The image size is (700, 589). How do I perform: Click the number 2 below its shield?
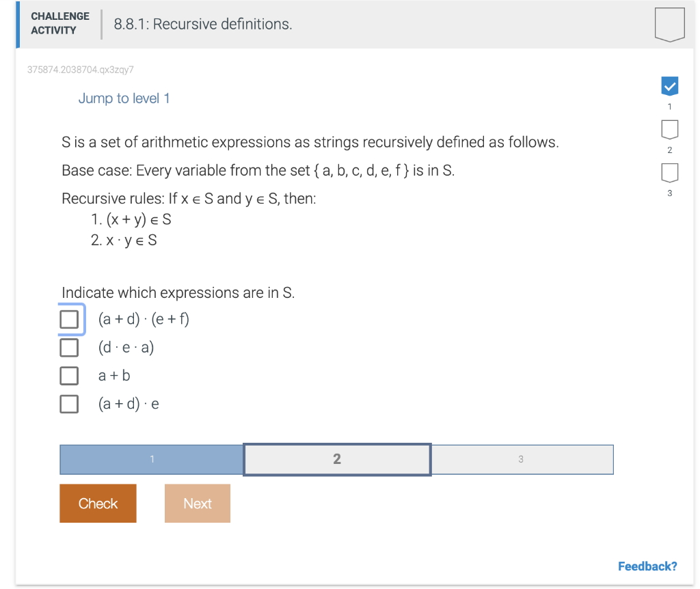669,151
